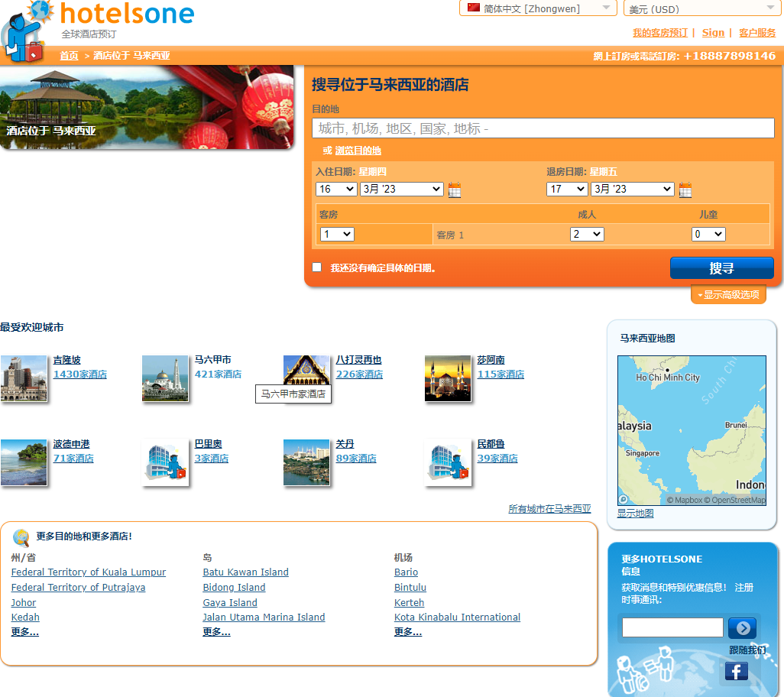The width and height of the screenshot is (784, 697).
Task: Open 所有城市在马来西亚 link
Action: click(549, 508)
